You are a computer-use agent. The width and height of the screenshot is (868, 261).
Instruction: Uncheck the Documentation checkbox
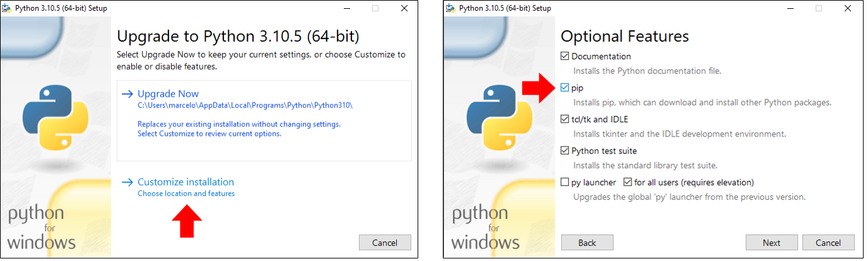(565, 56)
